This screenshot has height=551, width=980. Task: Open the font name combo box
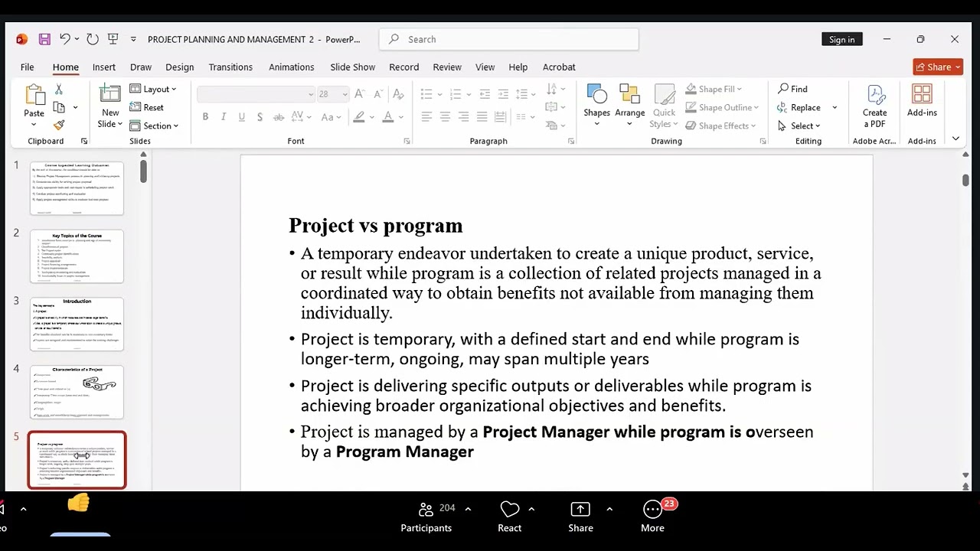(256, 94)
